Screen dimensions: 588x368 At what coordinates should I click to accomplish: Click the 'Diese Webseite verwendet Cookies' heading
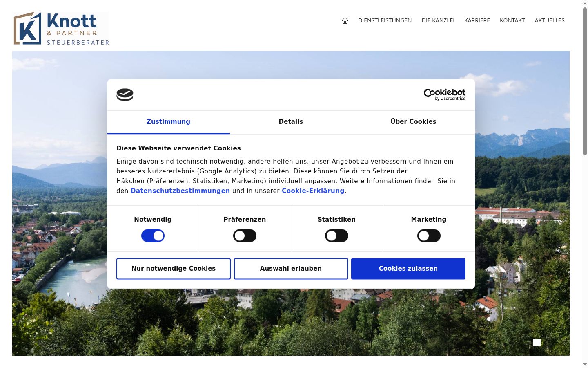point(178,148)
